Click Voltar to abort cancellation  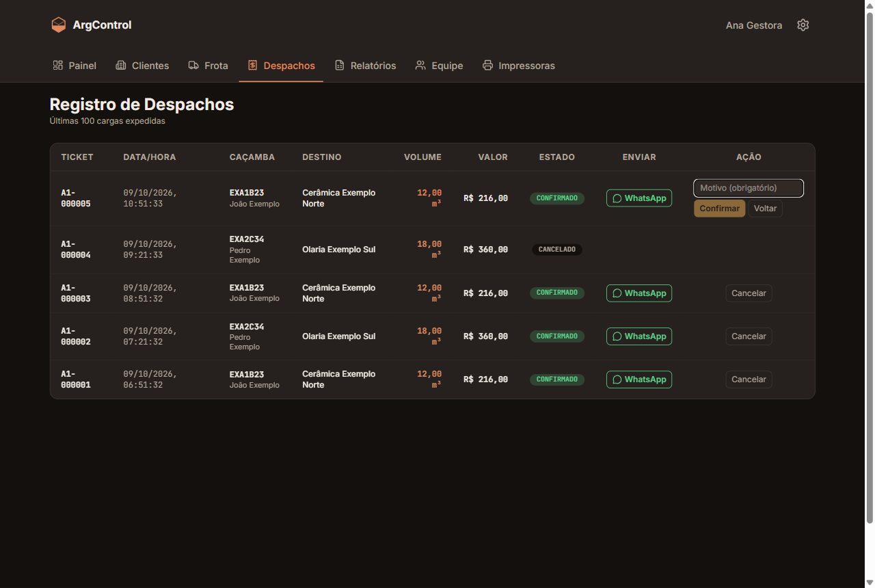[765, 209]
